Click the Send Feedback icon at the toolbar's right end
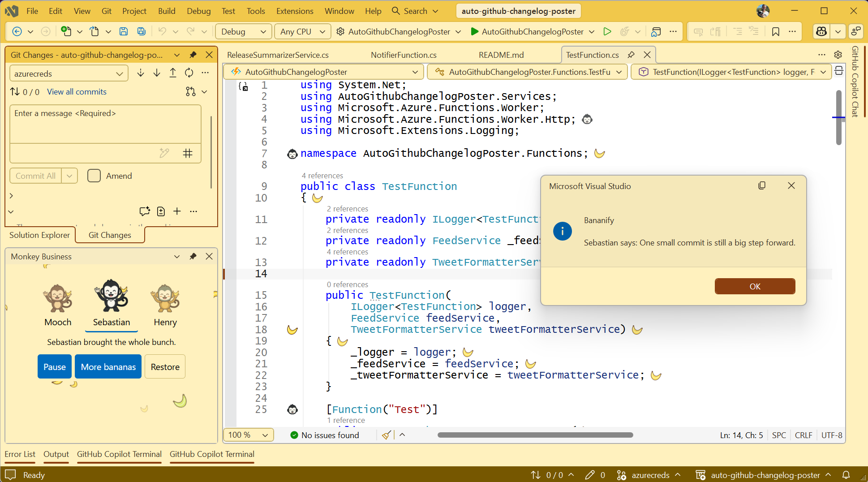 (856, 31)
